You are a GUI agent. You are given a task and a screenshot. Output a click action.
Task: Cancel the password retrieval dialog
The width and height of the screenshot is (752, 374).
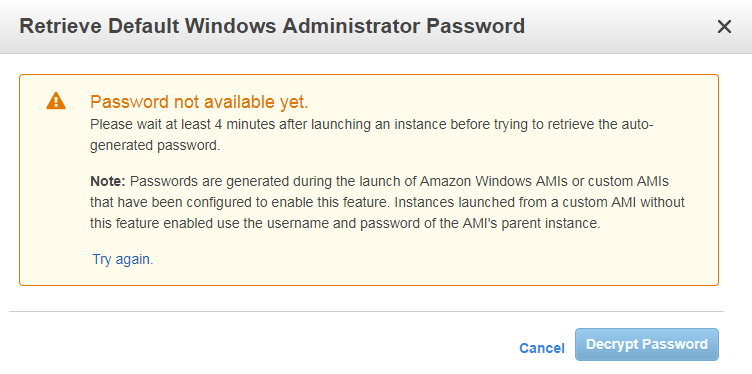541,348
